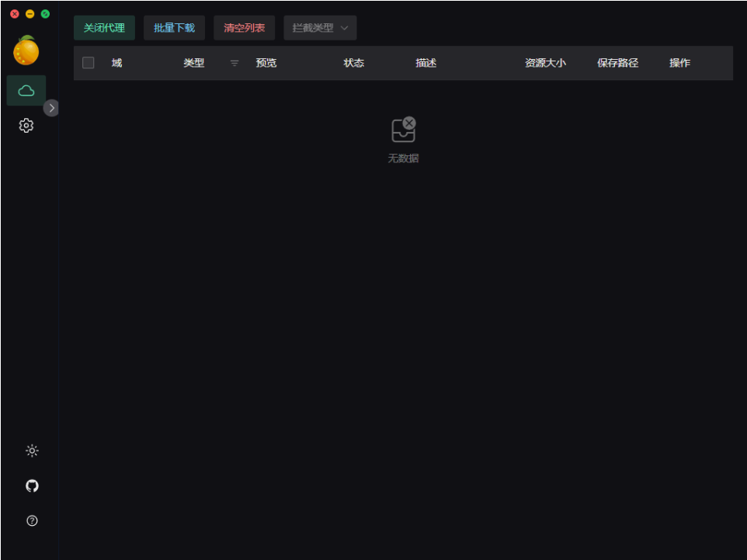Viewport: 747px width, 560px height.
Task: Click the 域 column header
Action: click(117, 63)
